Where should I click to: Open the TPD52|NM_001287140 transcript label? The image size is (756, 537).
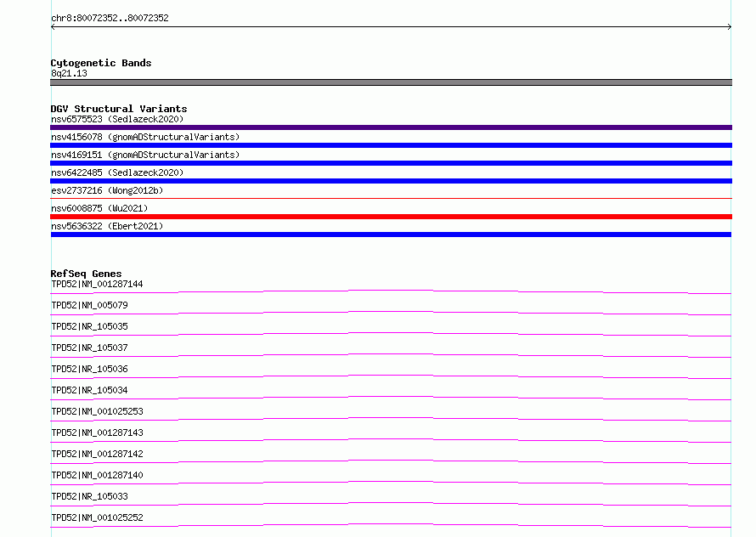coord(97,475)
